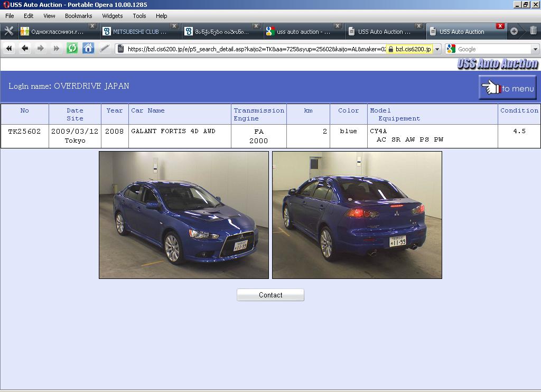
Task: Open the Google search engine dropdown
Action: (x=535, y=49)
